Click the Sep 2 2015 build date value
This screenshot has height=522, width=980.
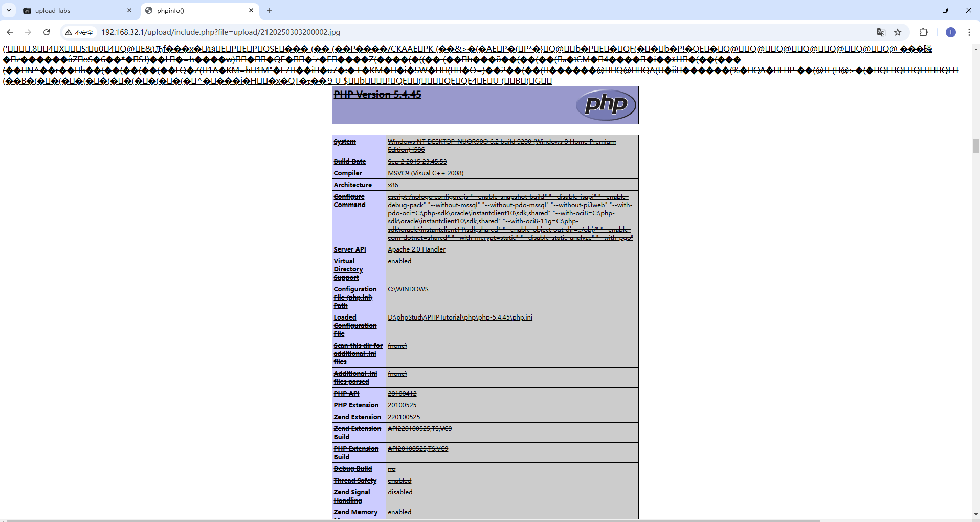[417, 162]
